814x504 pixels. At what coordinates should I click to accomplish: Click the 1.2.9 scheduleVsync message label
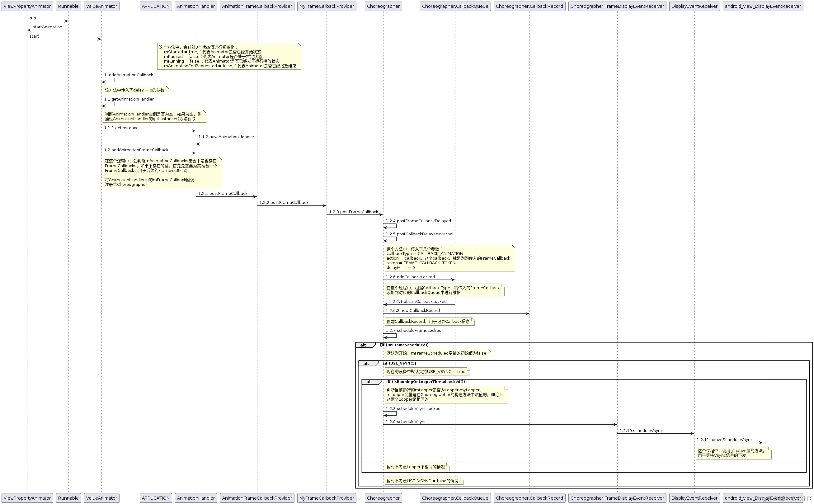[x=406, y=422]
